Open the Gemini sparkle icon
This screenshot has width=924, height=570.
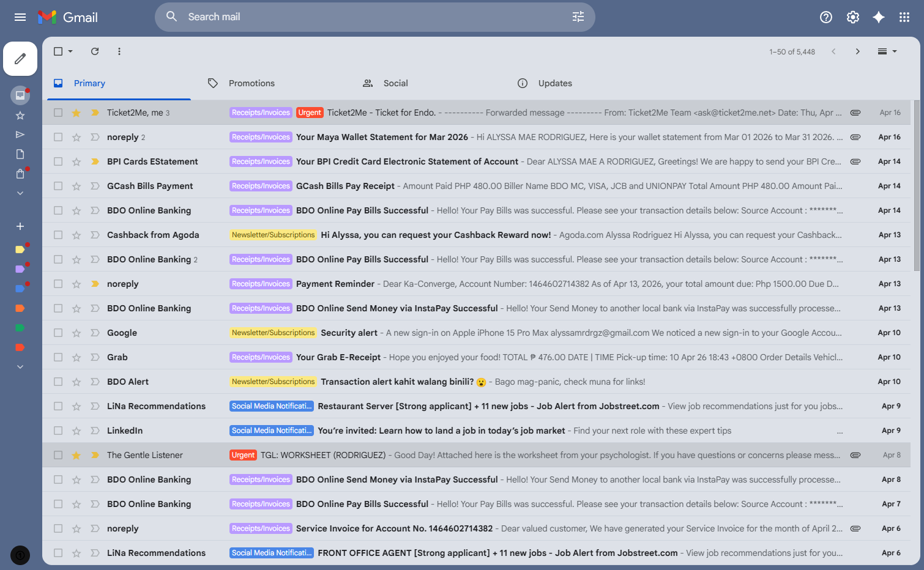point(879,17)
